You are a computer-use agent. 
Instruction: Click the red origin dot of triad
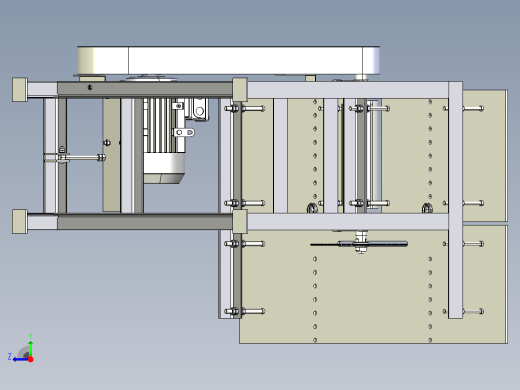31,359
